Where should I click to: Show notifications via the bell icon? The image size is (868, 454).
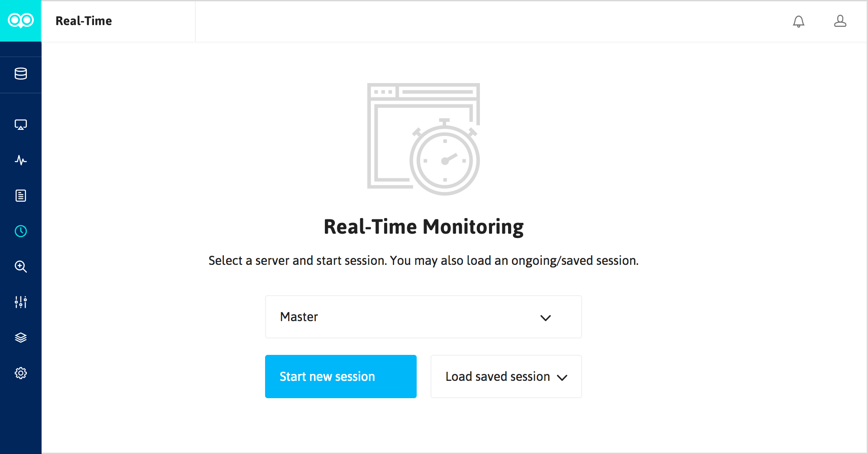pos(799,21)
